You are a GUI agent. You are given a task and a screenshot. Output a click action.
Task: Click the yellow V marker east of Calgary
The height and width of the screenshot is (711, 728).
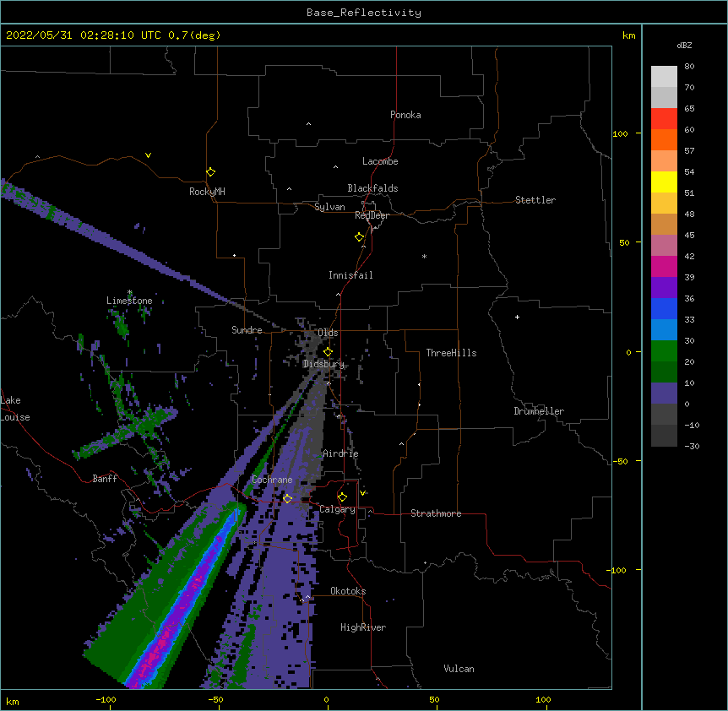coord(362,493)
